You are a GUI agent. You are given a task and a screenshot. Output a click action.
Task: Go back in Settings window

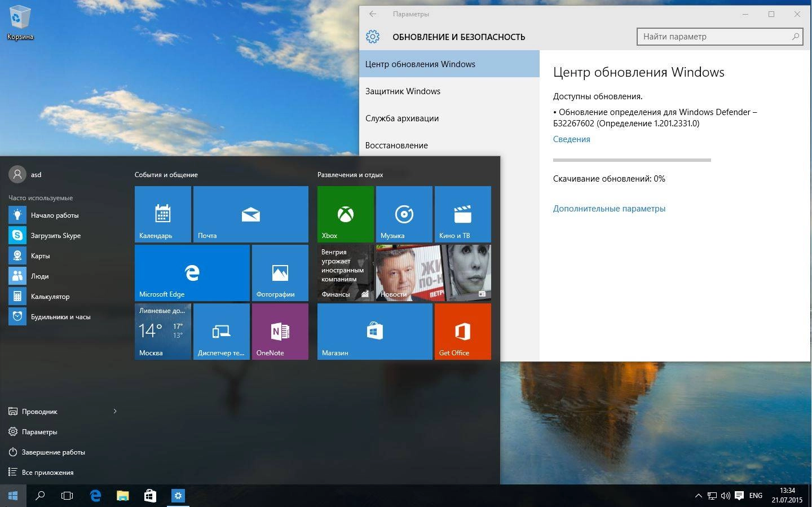click(x=373, y=14)
